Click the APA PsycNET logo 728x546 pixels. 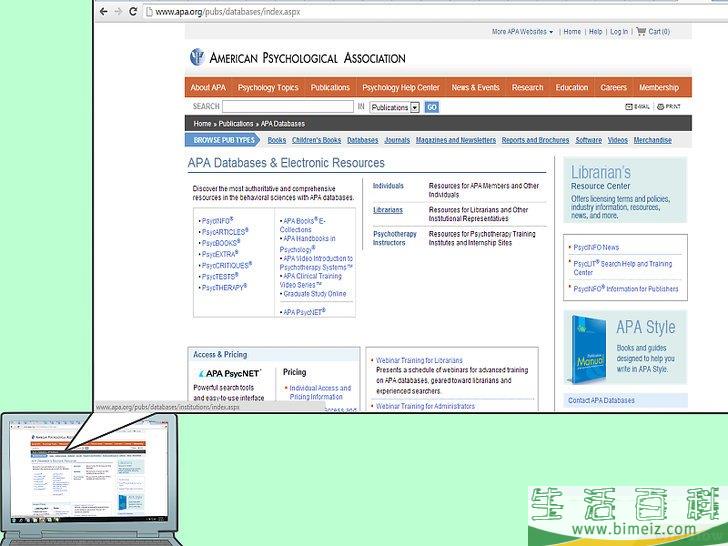tap(229, 373)
